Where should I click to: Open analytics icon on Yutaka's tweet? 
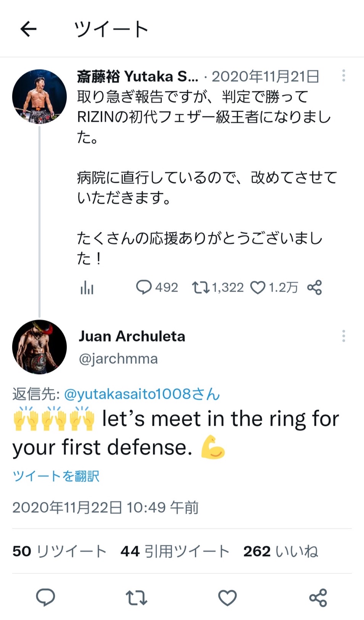point(87,288)
